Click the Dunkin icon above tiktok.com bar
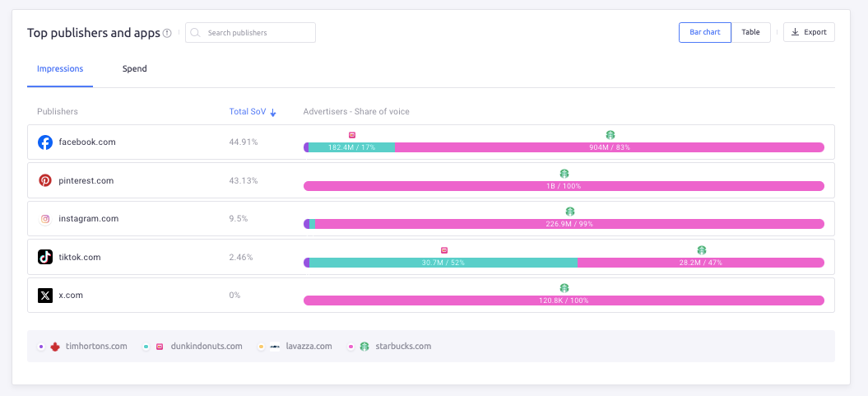Viewport: 868px width, 396px height. [443, 250]
